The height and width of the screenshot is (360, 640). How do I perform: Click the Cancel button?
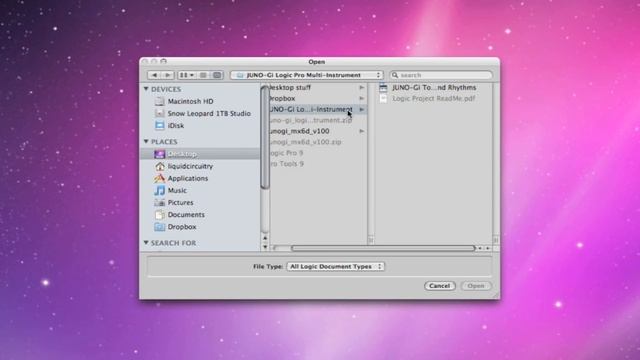439,286
